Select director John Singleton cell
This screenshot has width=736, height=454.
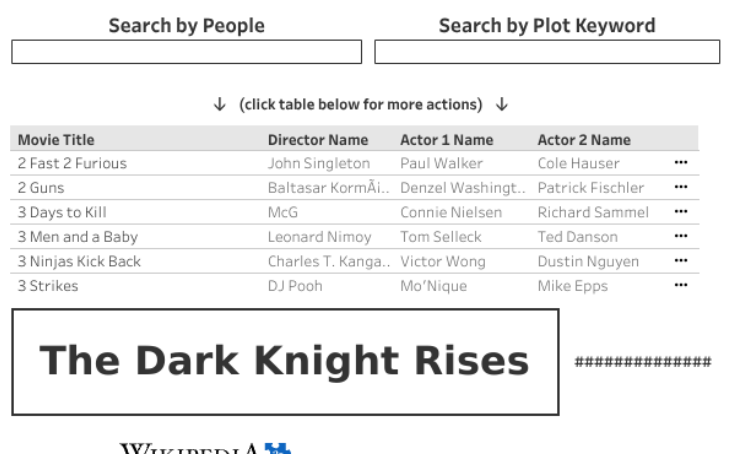[x=319, y=163]
